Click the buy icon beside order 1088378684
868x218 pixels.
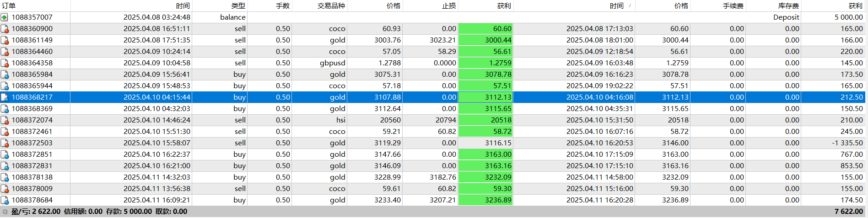[5, 200]
